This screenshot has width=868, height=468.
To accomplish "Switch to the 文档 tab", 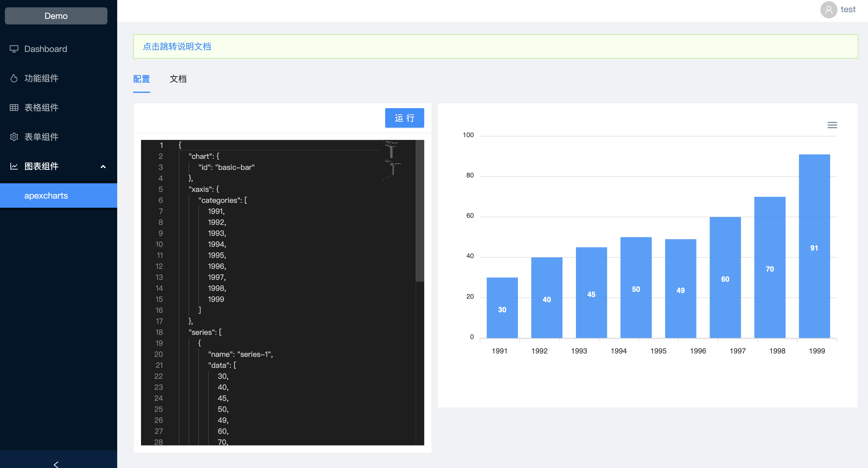I will [178, 79].
